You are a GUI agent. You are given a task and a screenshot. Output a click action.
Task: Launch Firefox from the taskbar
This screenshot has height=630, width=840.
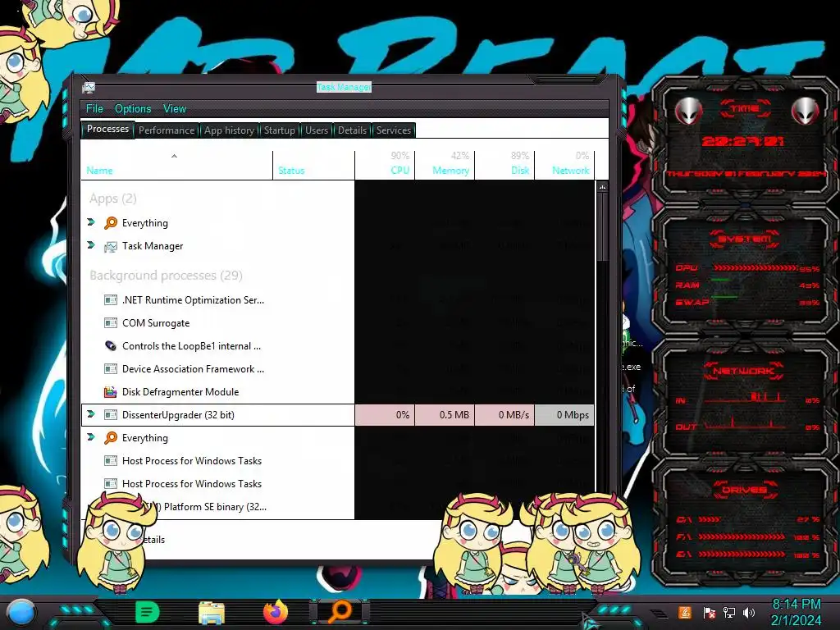click(x=276, y=612)
